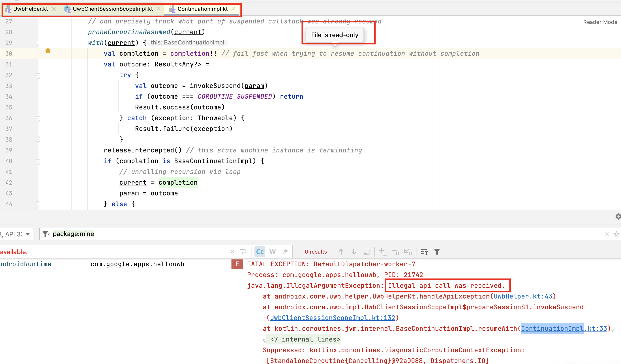Screen dimensions: 621x364
Task: Click the next occurrence down-arrow icon
Action: tap(354, 252)
